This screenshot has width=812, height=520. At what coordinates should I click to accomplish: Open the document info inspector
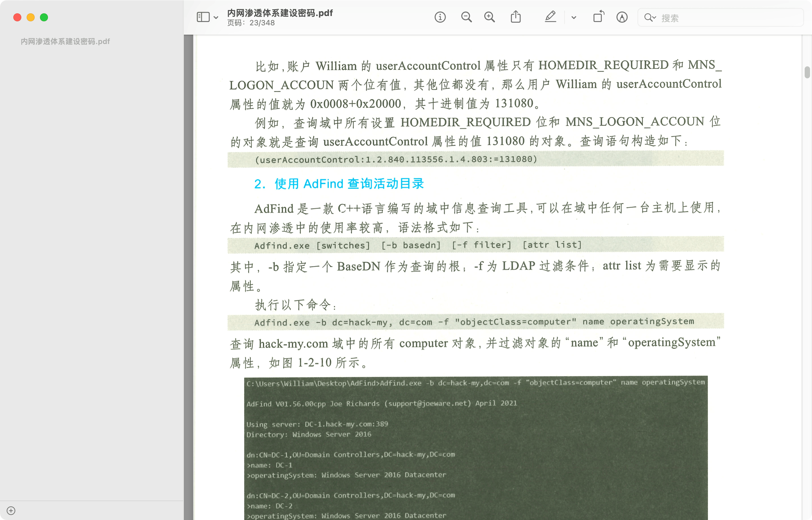click(440, 17)
